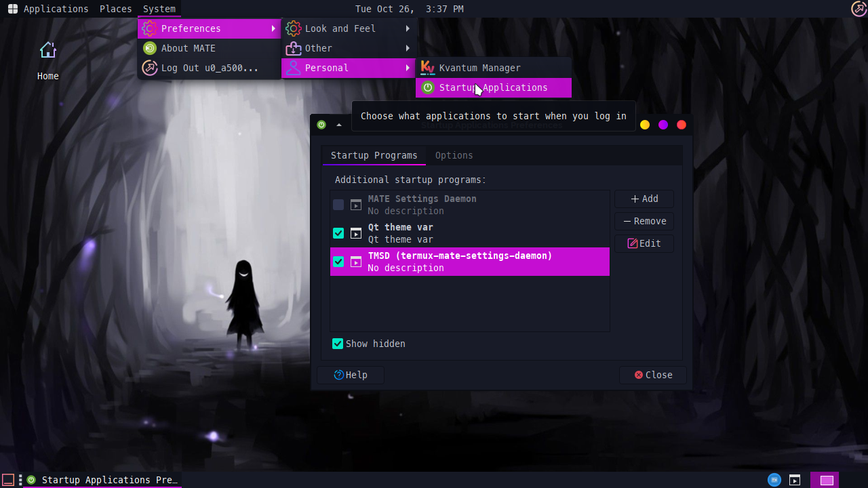Click the System menu in the top panel
The height and width of the screenshot is (488, 868).
159,9
